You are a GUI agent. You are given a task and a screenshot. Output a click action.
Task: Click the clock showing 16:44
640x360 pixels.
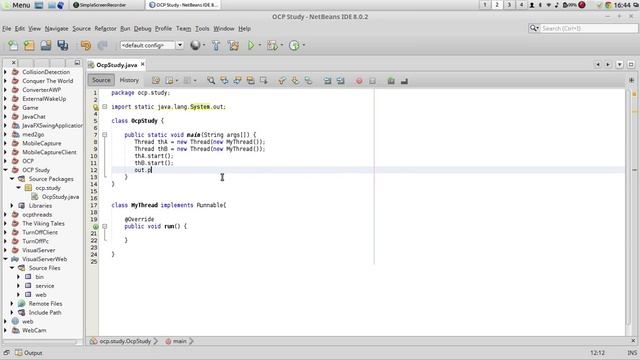pos(622,5)
